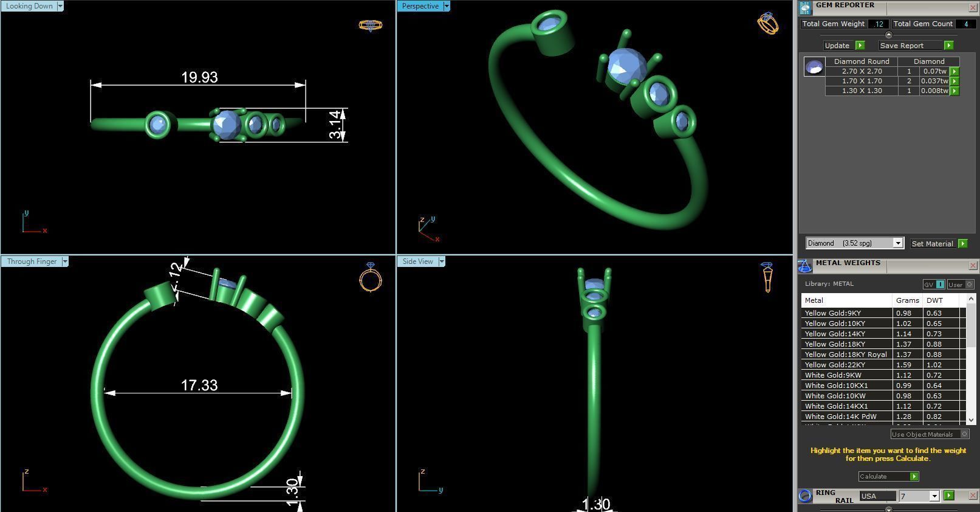Select the Yellow Gold:18KY row

pyautogui.click(x=883, y=344)
